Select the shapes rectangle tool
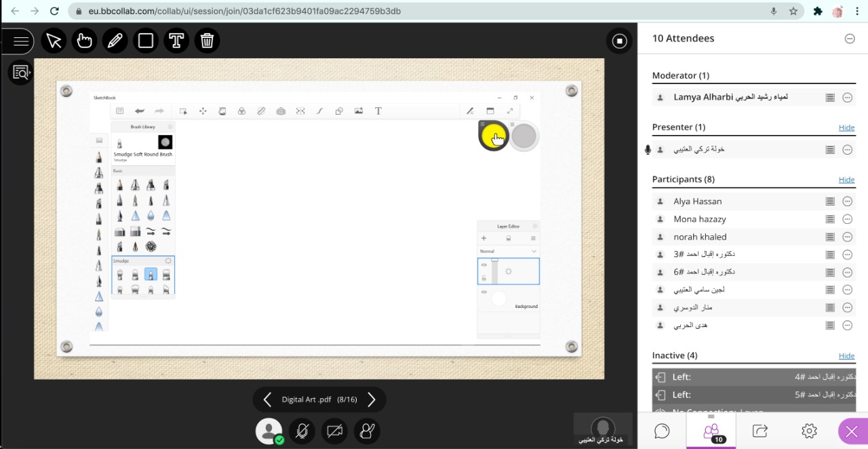The image size is (868, 449). coord(146,41)
